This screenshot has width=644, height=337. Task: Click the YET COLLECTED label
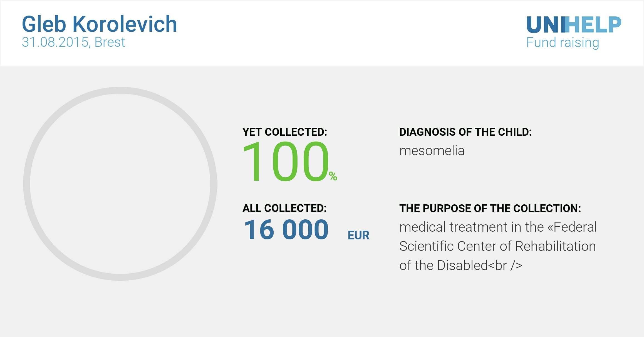285,132
